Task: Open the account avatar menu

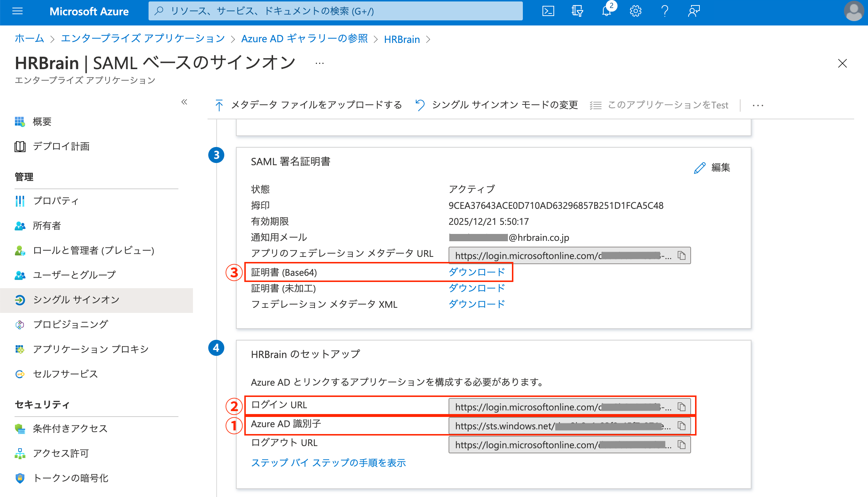Action: 853,11
